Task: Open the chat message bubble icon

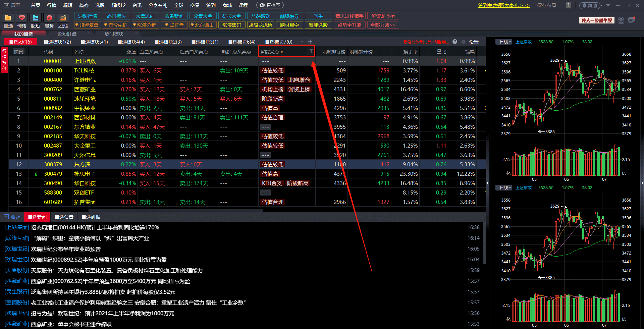Action: point(632,20)
